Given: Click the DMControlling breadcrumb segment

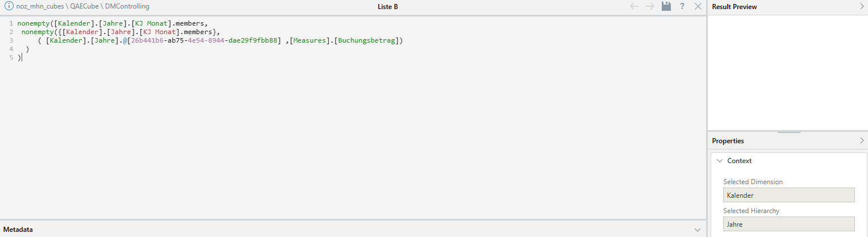Looking at the screenshot, I should tap(127, 7).
